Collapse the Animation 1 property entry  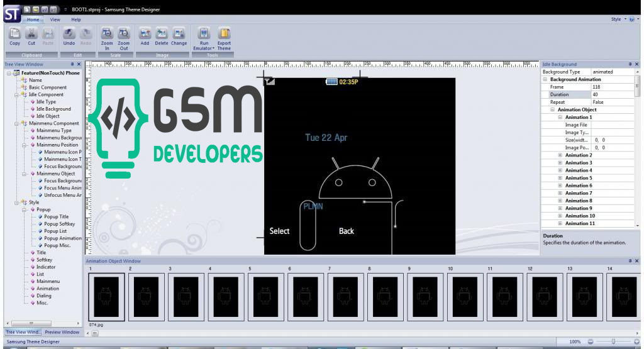(560, 118)
